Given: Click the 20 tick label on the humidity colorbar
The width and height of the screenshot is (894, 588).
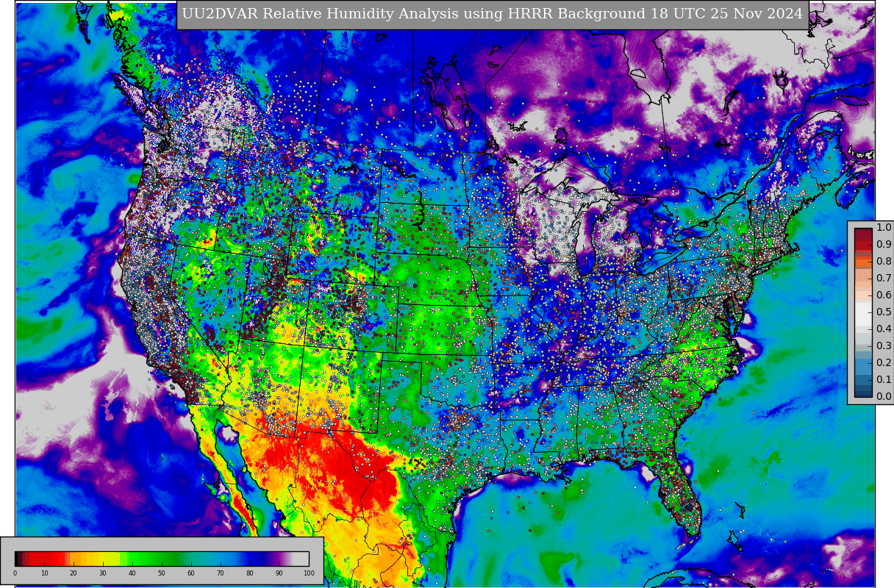Looking at the screenshot, I should point(74,573).
